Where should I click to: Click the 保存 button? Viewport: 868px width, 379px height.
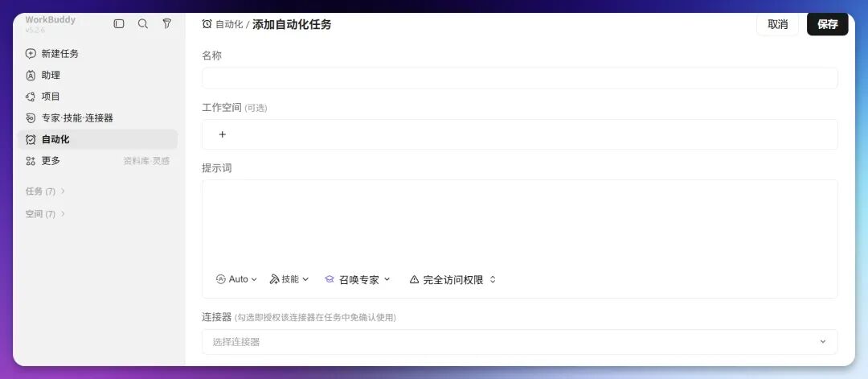(x=828, y=24)
